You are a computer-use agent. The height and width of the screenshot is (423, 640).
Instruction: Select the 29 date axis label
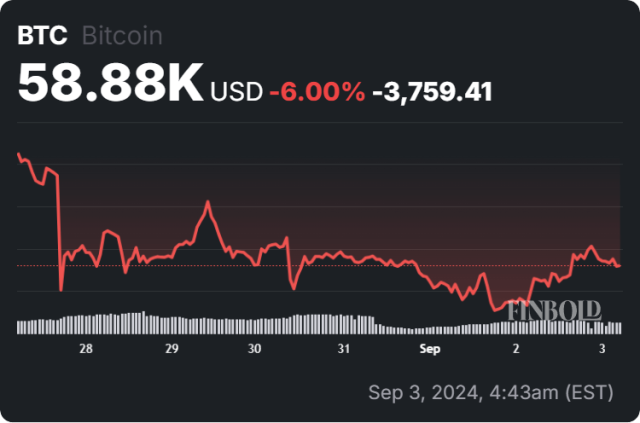click(x=172, y=349)
